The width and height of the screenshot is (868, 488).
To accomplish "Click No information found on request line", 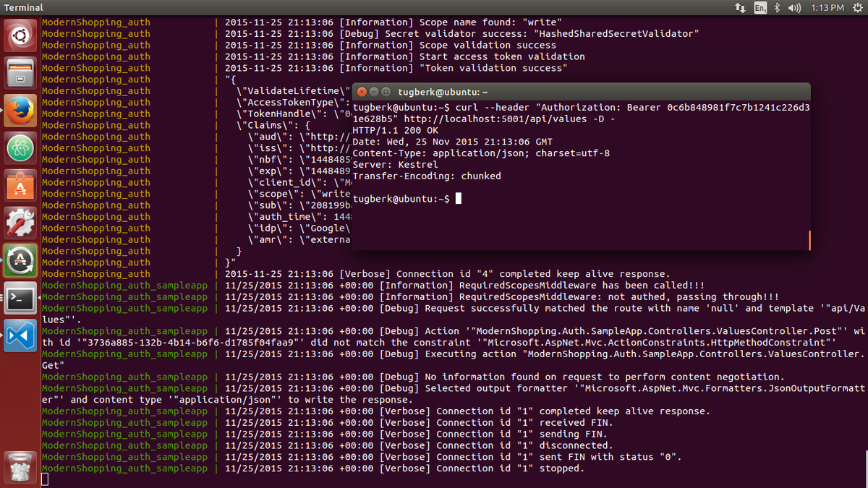I will point(505,377).
